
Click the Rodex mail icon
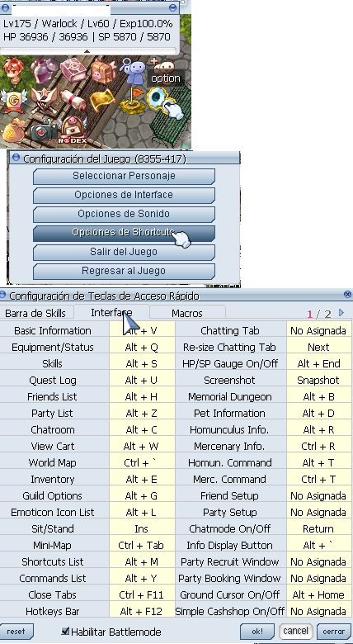point(73,130)
